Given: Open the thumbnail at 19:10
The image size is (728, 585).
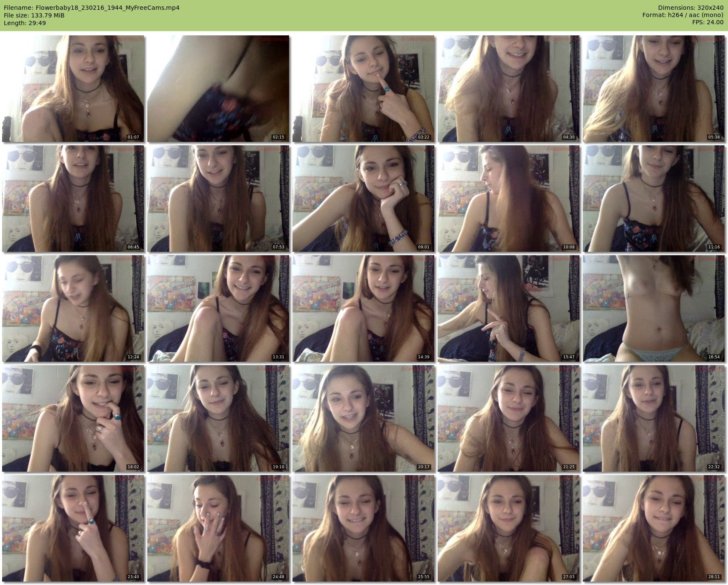Looking at the screenshot, I should click(218, 418).
